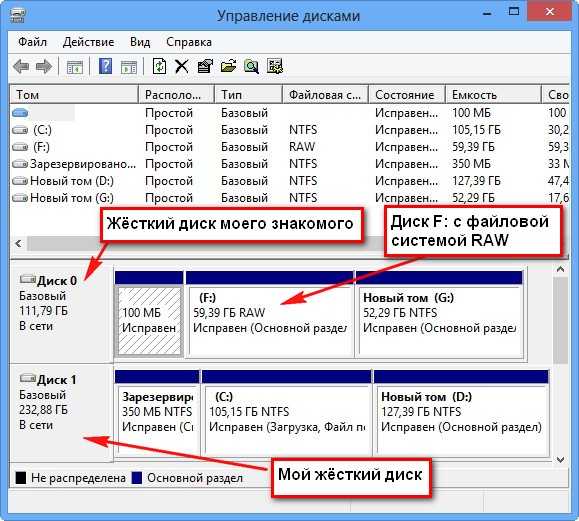Open the Действие menu
The height and width of the screenshot is (521, 579).
pyautogui.click(x=88, y=42)
